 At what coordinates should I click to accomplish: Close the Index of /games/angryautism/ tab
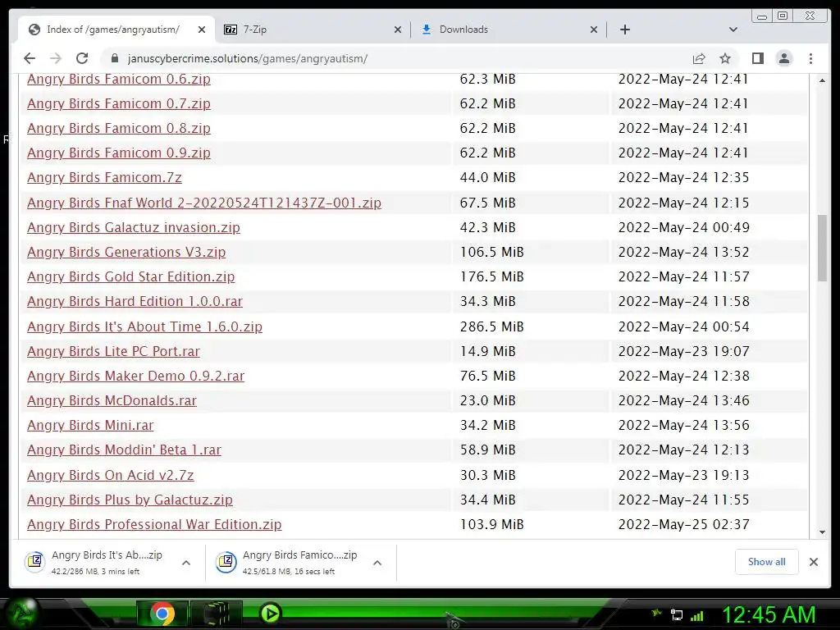point(202,30)
